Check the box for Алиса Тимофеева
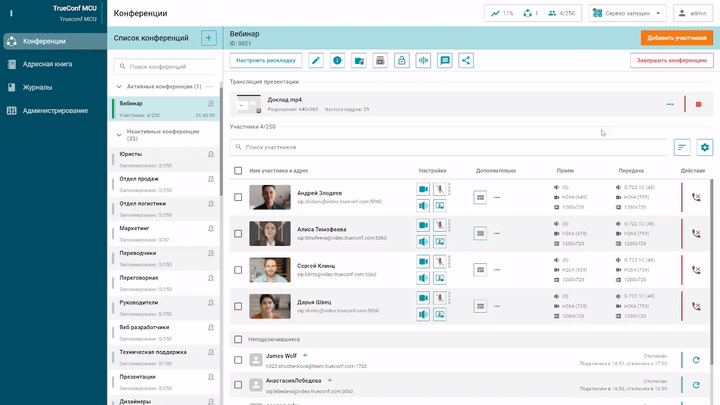Viewport: 720px width, 405px height. click(x=238, y=234)
